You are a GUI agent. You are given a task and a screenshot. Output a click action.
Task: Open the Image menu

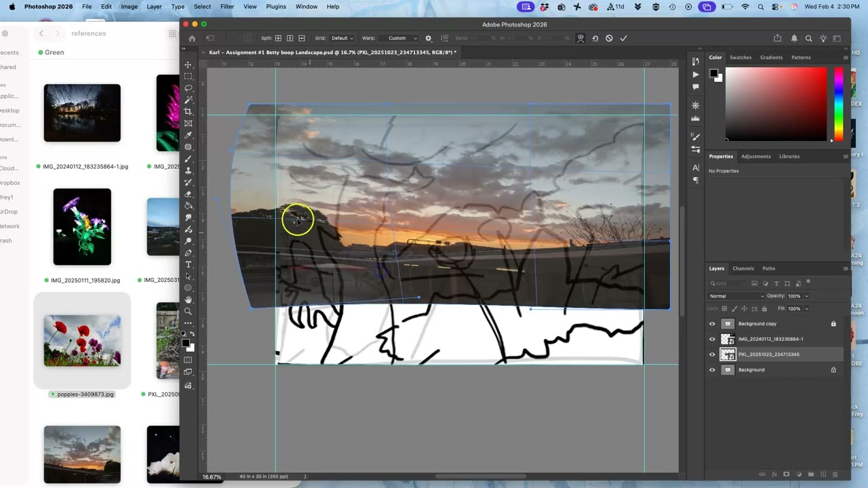tap(129, 7)
